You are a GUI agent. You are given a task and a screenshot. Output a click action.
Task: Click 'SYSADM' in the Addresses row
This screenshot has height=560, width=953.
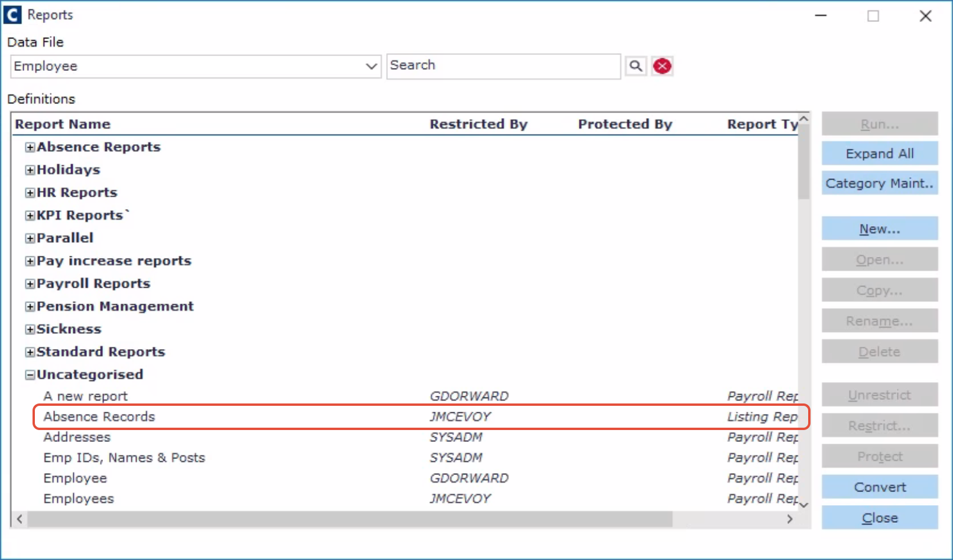(x=456, y=437)
